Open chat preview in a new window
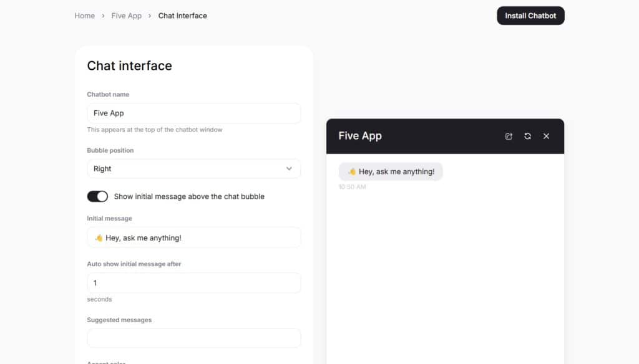Viewport: 639px width, 364px height. [x=509, y=136]
